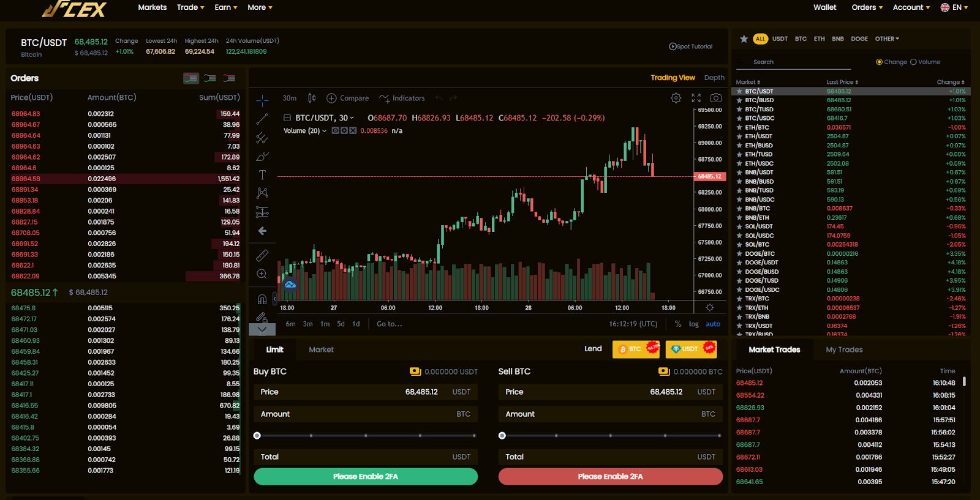
Task: Toggle log scale on chart
Action: pos(694,324)
